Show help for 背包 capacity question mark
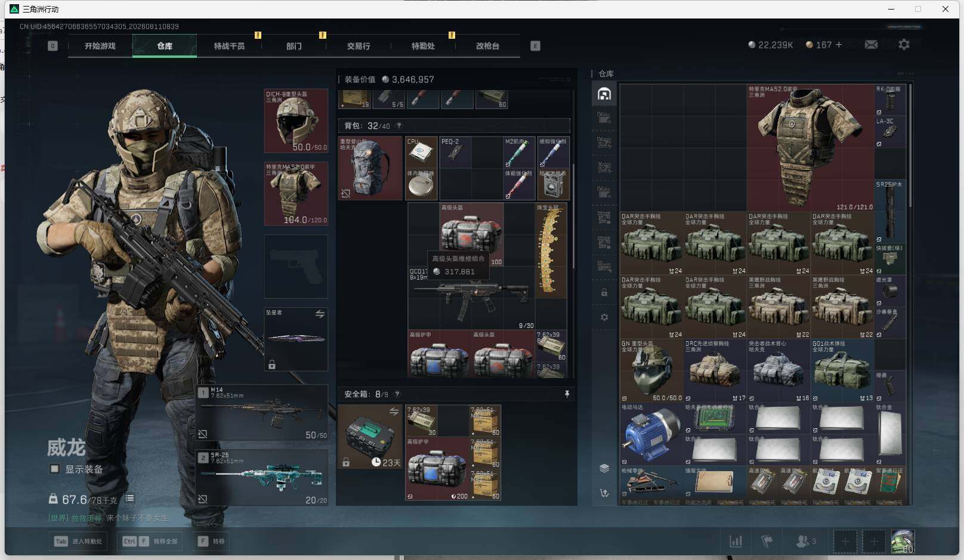Image resolution: width=964 pixels, height=560 pixels. pos(399,126)
